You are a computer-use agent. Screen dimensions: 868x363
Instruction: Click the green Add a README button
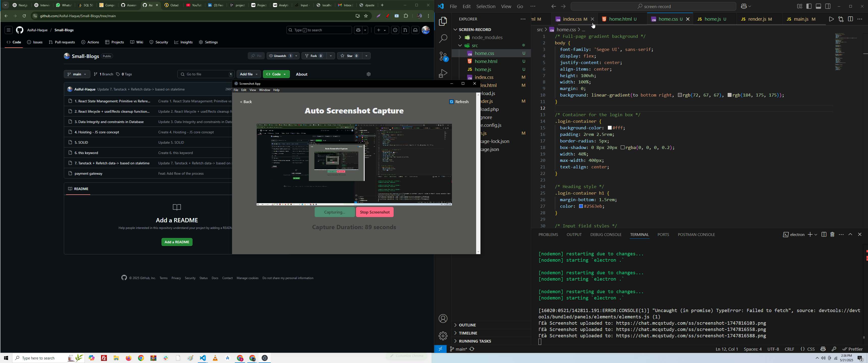(177, 242)
